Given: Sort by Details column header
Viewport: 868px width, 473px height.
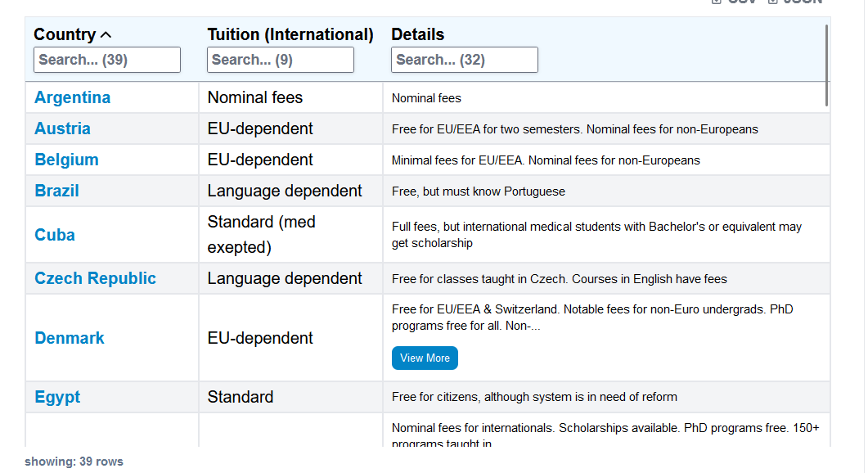Looking at the screenshot, I should pos(417,34).
